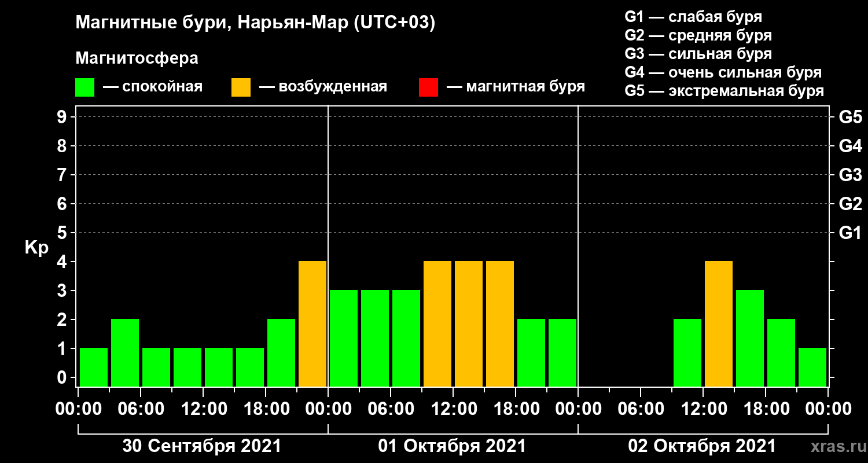
Task: Click 'G4 — очень сильная буря' legend line
Action: tap(723, 72)
